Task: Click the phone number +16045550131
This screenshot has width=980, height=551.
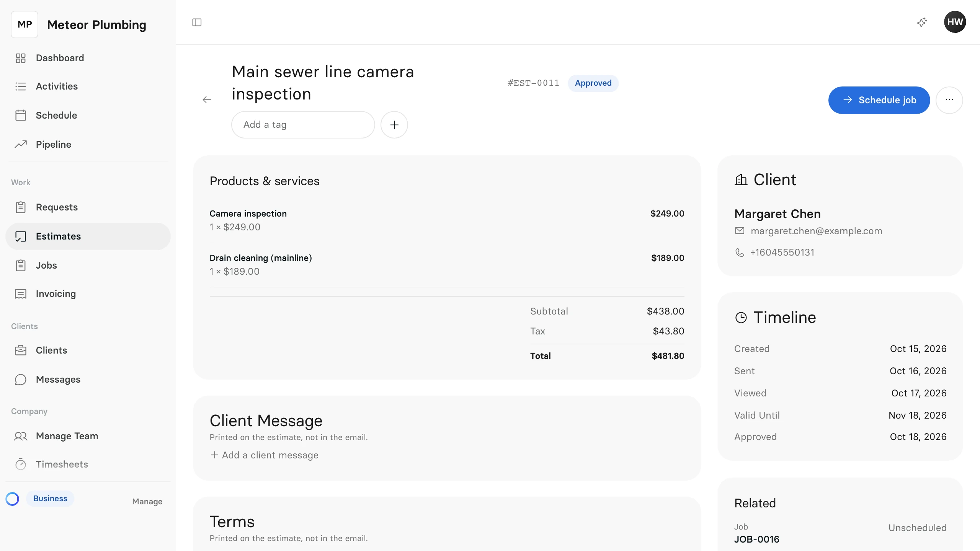Action: point(782,252)
